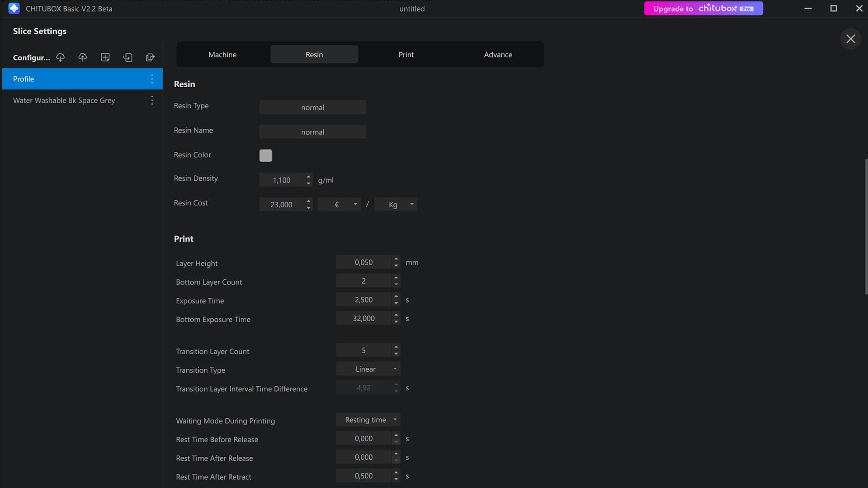Select Water Washable 8k Space Grey profile
Image resolution: width=868 pixels, height=488 pixels.
(64, 100)
